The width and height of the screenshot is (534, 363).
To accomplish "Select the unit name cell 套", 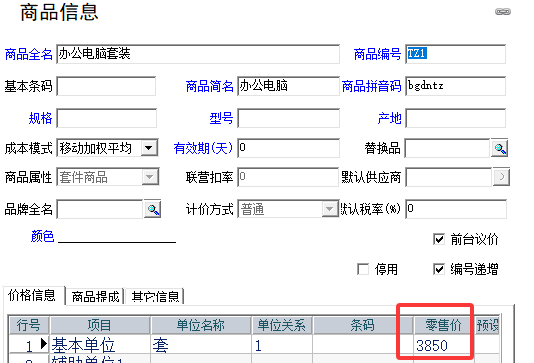I will click(x=201, y=345).
